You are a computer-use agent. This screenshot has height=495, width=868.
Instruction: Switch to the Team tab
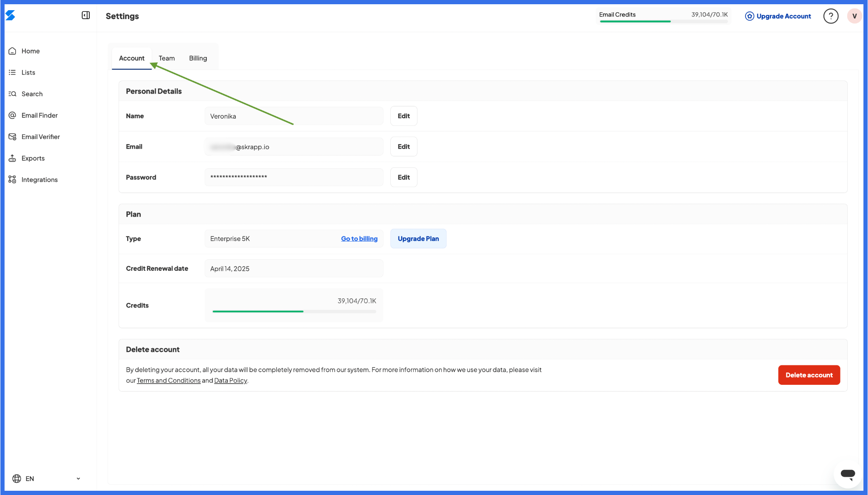click(x=167, y=58)
